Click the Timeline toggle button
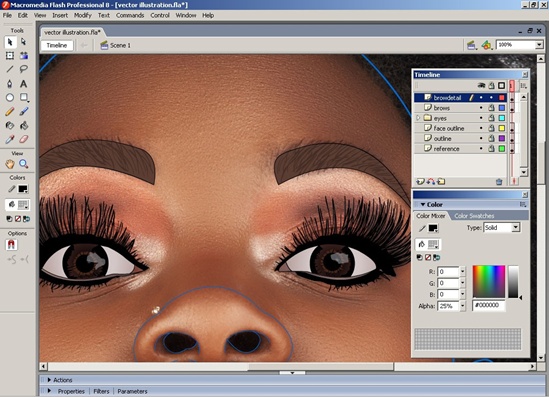This screenshot has width=549, height=397. [57, 45]
